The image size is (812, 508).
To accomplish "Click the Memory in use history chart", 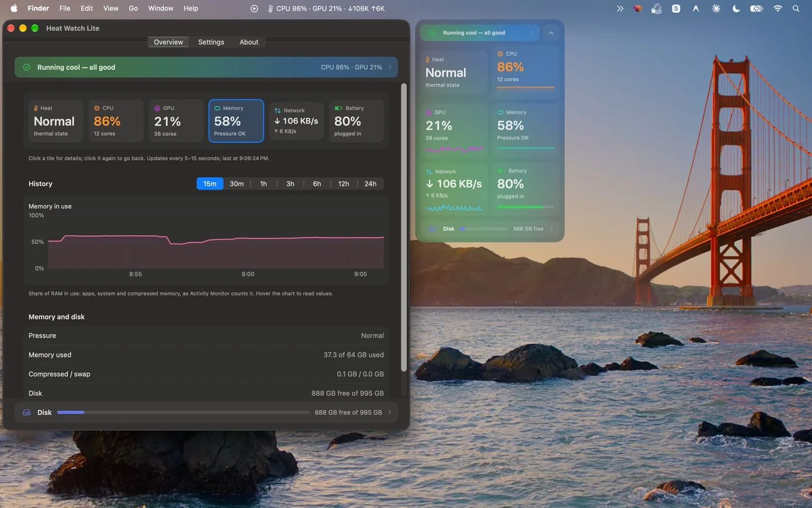I will coord(206,240).
